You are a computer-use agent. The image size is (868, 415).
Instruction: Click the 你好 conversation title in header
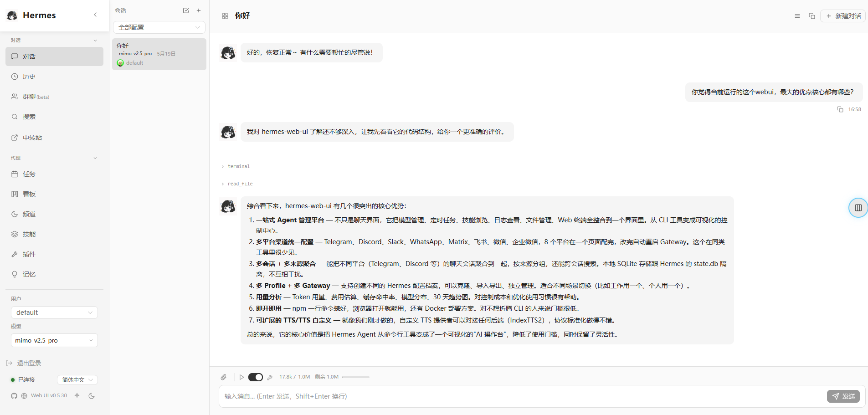click(x=242, y=16)
